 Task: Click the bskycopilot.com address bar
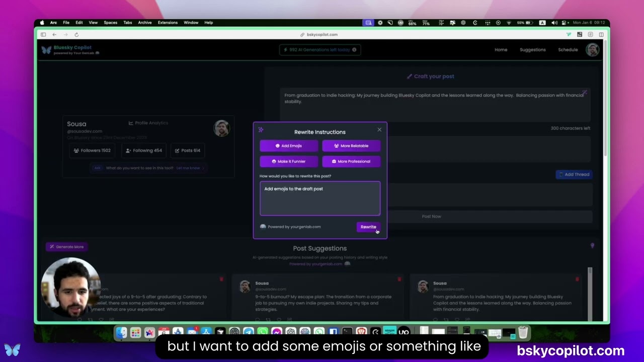[x=319, y=35]
